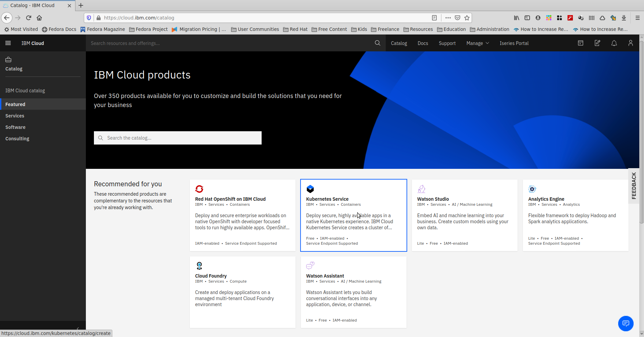This screenshot has height=337, width=644.
Task: Open the Firefox library icon
Action: tap(517, 18)
